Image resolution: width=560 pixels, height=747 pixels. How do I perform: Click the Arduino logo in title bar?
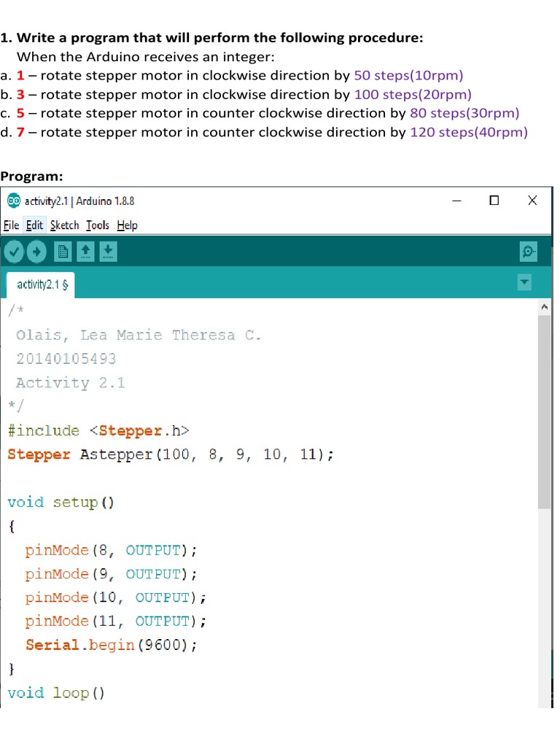[x=13, y=201]
